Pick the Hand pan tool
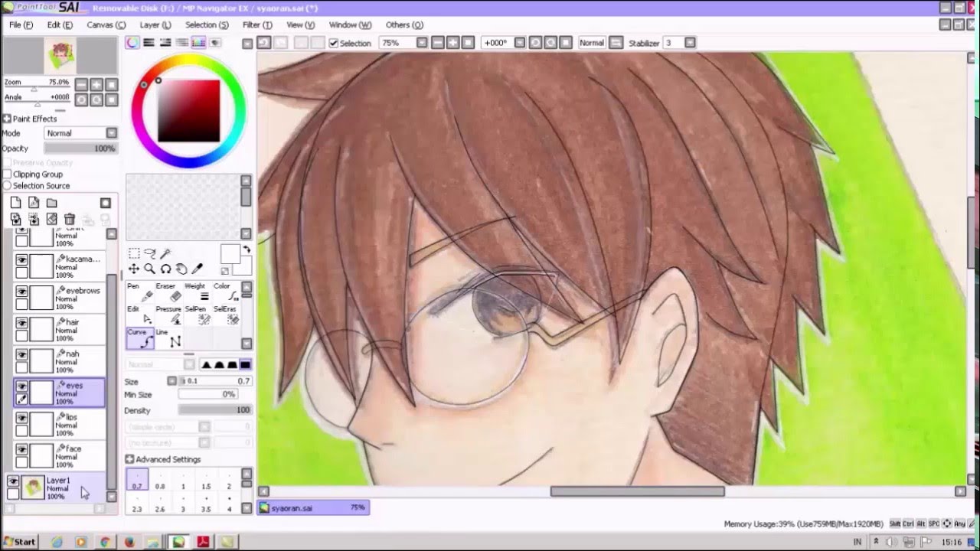Viewport: 980px width, 551px height. [181, 269]
